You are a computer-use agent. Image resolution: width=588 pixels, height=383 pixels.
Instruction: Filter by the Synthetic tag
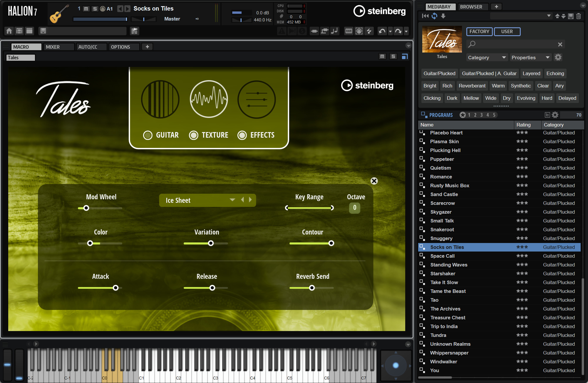pos(521,86)
